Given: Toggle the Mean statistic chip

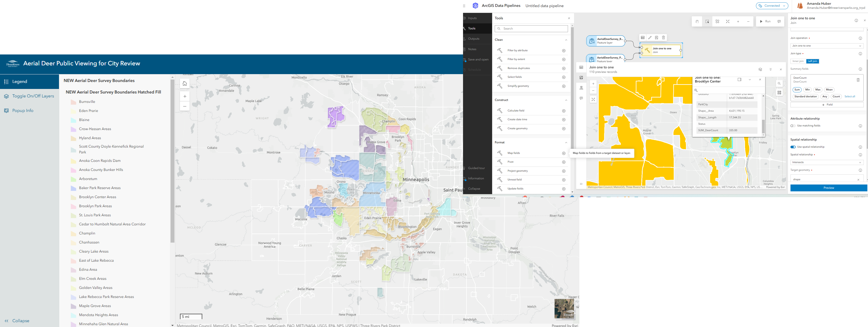Looking at the screenshot, I should [x=829, y=90].
